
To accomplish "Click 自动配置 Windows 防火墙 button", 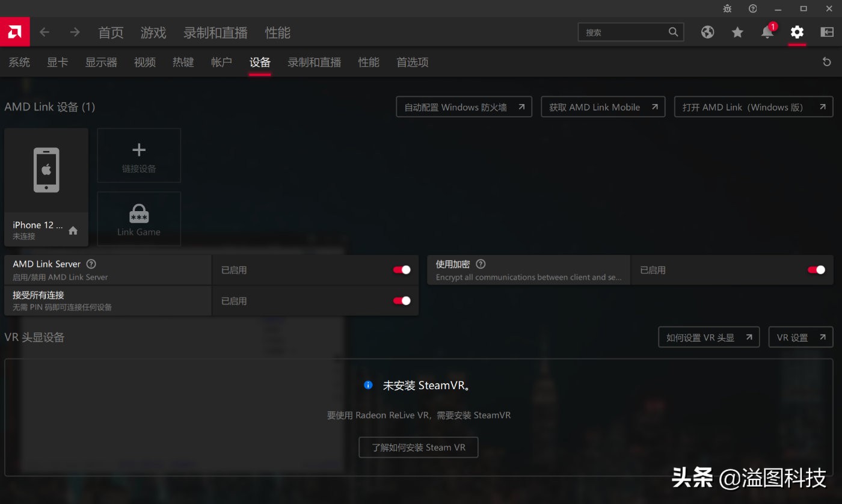I will [x=464, y=106].
